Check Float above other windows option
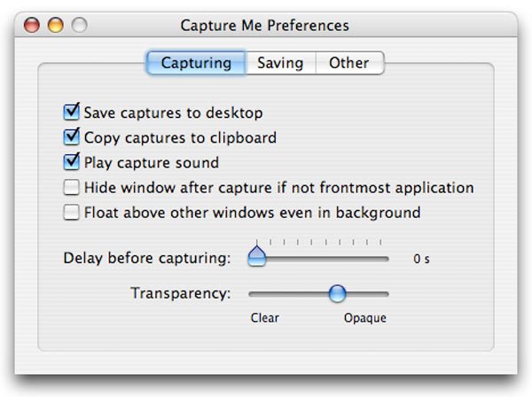Screen dimensions: 532x397 coord(72,213)
